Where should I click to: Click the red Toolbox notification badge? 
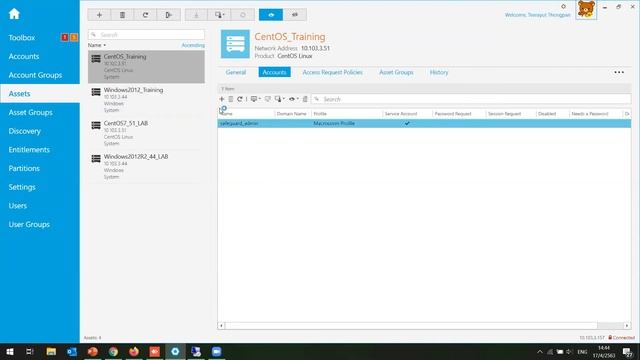point(64,38)
